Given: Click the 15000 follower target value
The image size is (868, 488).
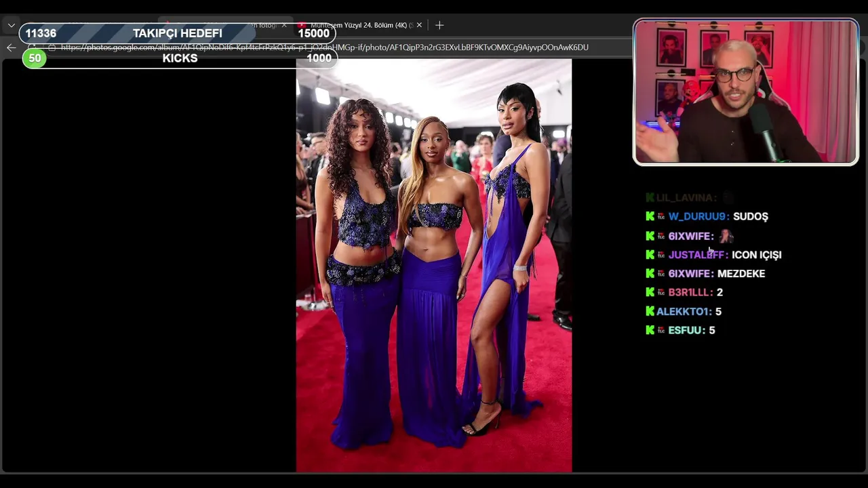Looking at the screenshot, I should click(x=313, y=33).
